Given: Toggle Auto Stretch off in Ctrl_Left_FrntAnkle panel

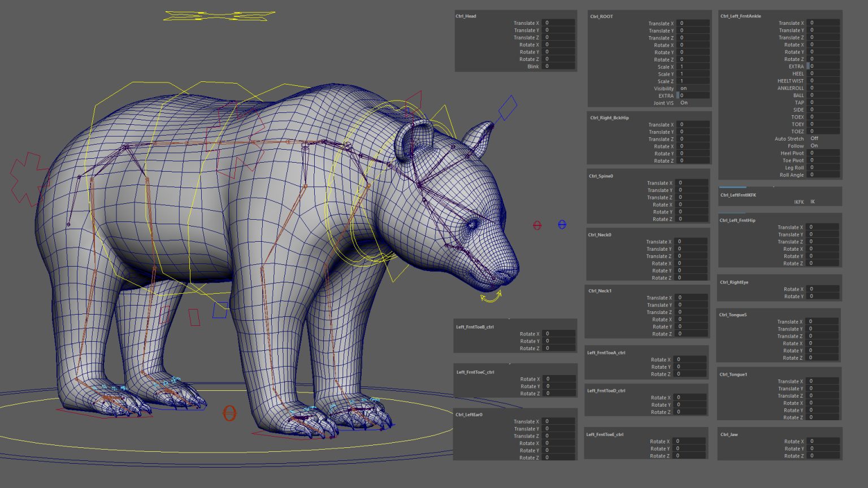Looking at the screenshot, I should click(x=814, y=138).
